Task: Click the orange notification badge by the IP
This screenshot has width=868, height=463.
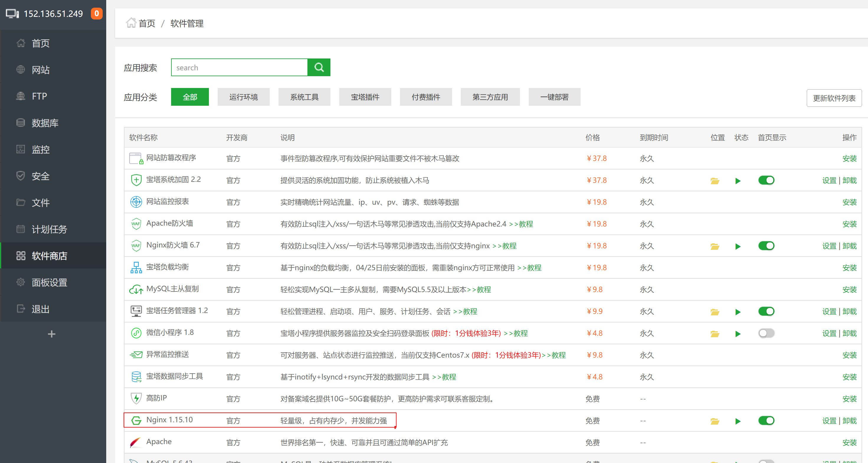Action: coord(97,13)
